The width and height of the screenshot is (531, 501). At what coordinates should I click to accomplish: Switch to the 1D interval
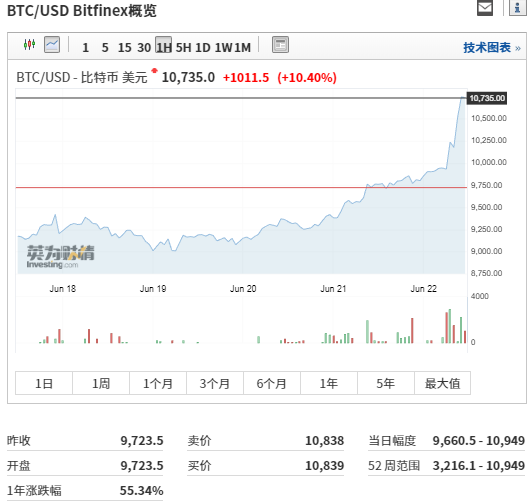tap(203, 47)
